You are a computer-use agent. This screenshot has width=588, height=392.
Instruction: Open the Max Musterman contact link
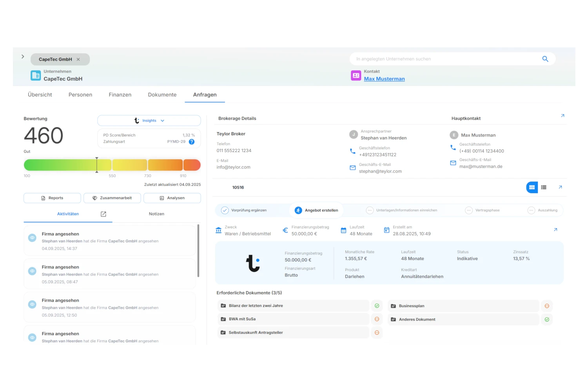click(x=384, y=79)
